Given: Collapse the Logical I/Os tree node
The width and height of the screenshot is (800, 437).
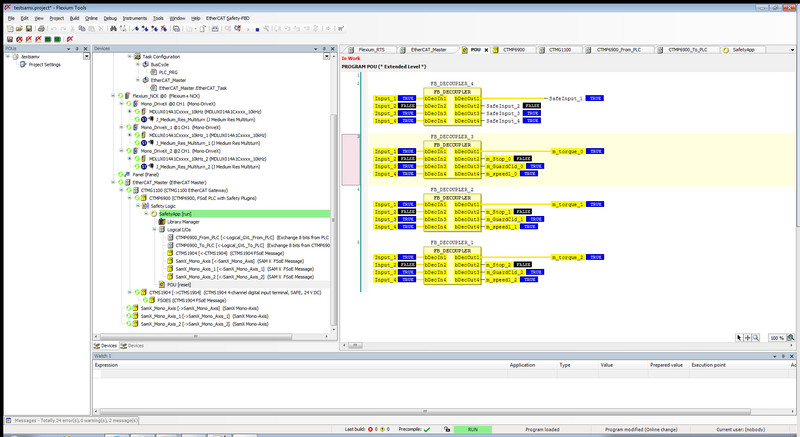Looking at the screenshot, I should tap(153, 230).
